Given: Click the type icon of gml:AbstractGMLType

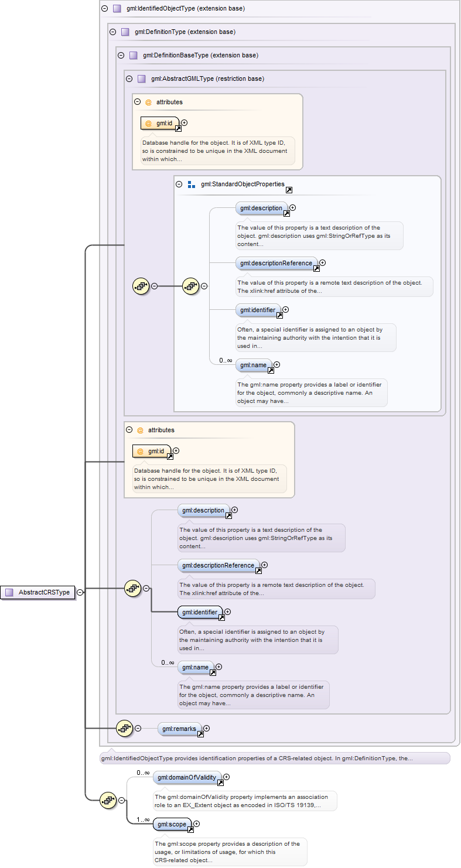Looking at the screenshot, I should point(141,78).
